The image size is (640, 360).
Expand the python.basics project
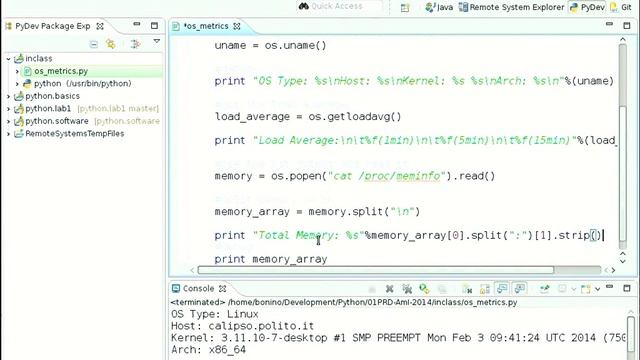tap(9, 96)
